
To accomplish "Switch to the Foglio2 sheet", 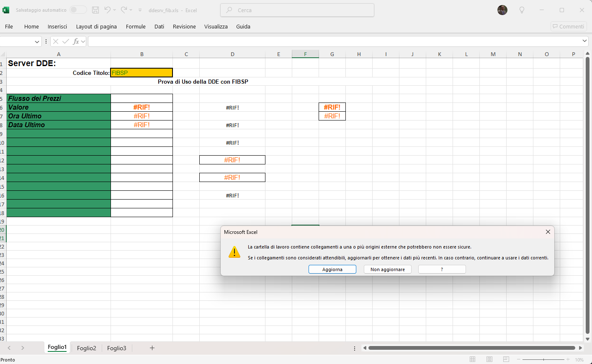I will click(x=87, y=348).
